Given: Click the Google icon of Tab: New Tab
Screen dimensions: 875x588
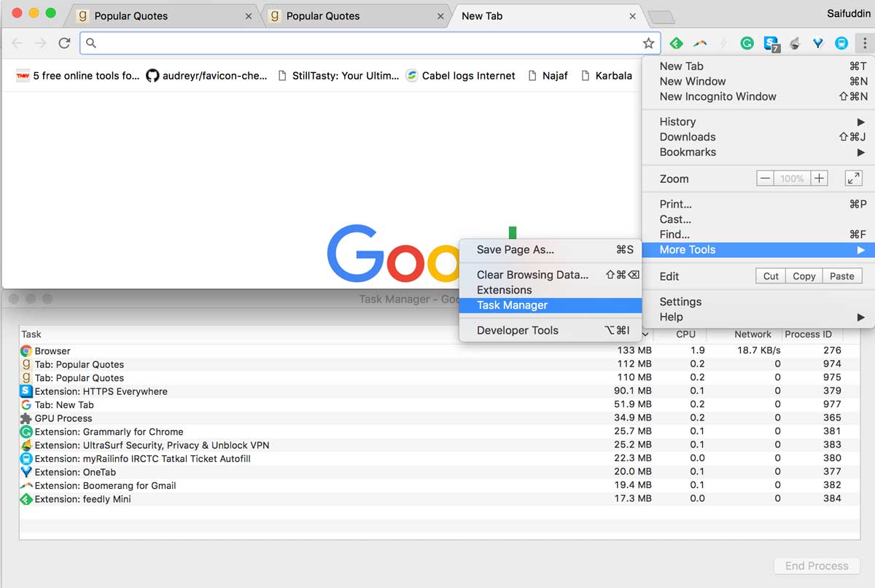Looking at the screenshot, I should pos(26,405).
